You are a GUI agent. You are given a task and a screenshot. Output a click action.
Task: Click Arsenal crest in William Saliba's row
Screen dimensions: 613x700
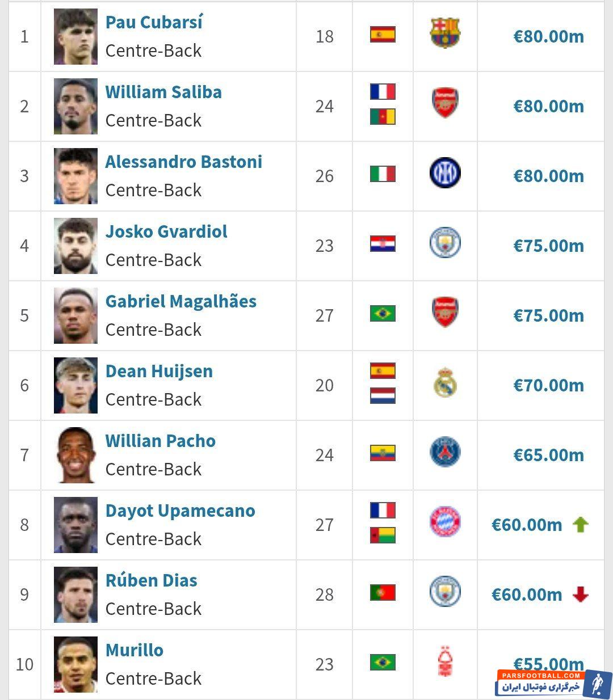pos(445,103)
